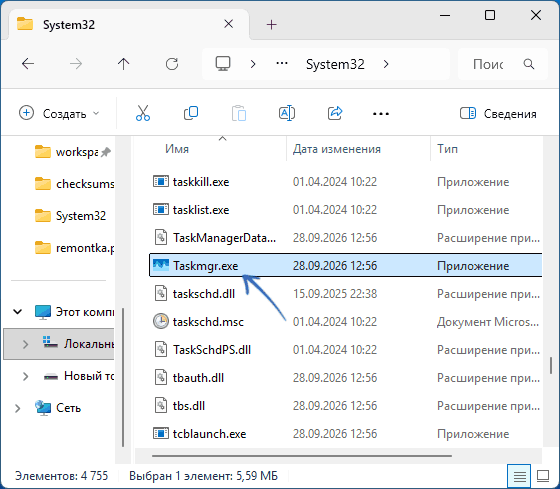Go back with the left arrow
This screenshot has height=489, width=560.
click(x=28, y=64)
